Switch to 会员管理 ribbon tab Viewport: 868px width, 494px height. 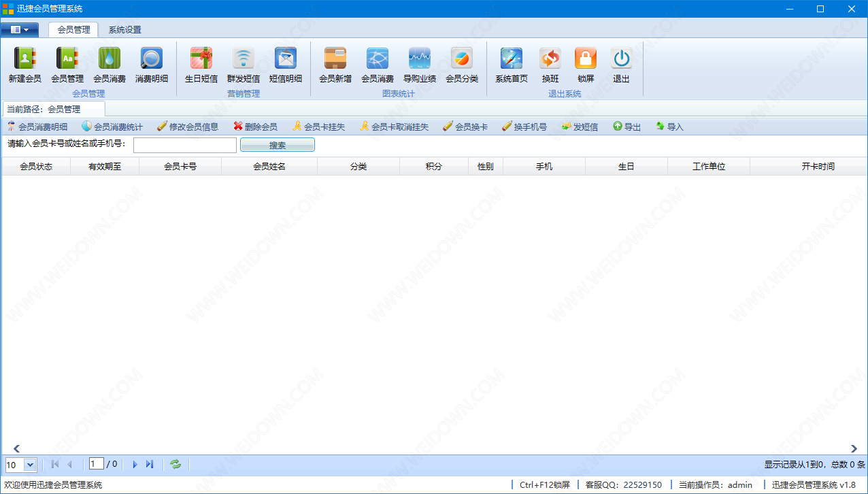pos(73,29)
